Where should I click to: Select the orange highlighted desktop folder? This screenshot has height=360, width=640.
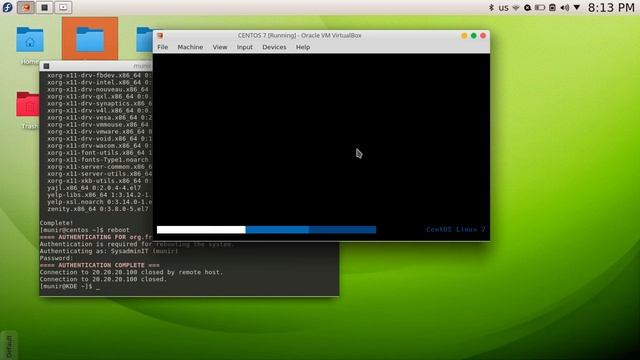click(90, 40)
